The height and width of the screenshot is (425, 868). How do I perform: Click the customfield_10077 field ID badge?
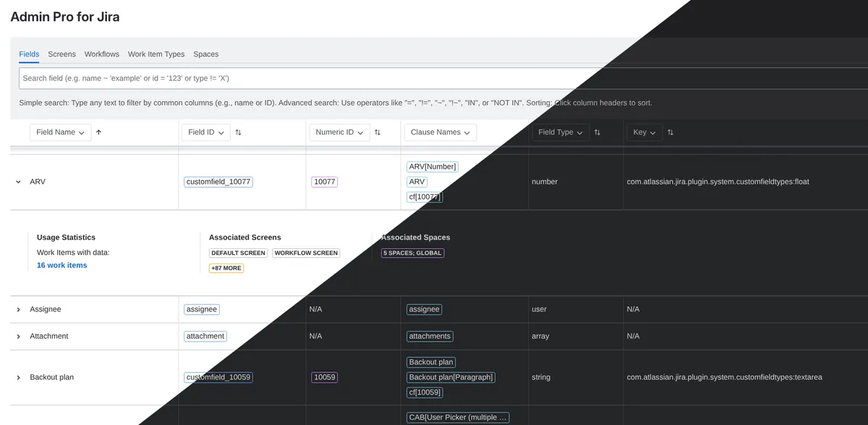(x=218, y=182)
